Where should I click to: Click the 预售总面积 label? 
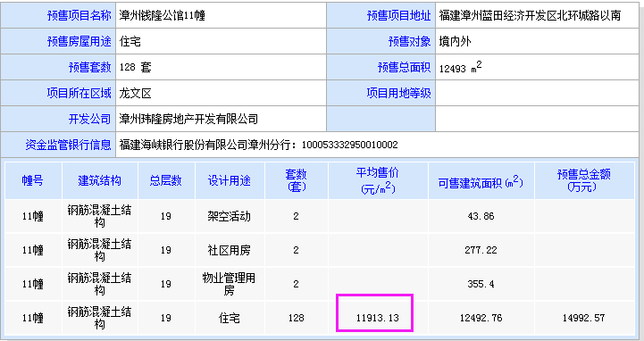404,67
